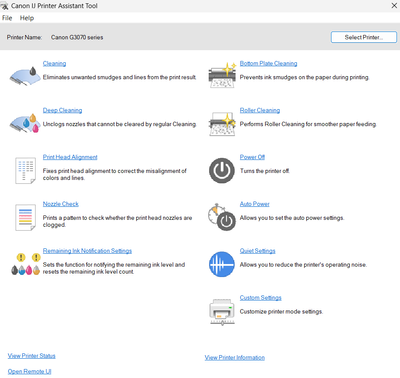The width and height of the screenshot is (400, 378).
Task: Click View Printer Status link
Action: pyautogui.click(x=32, y=356)
